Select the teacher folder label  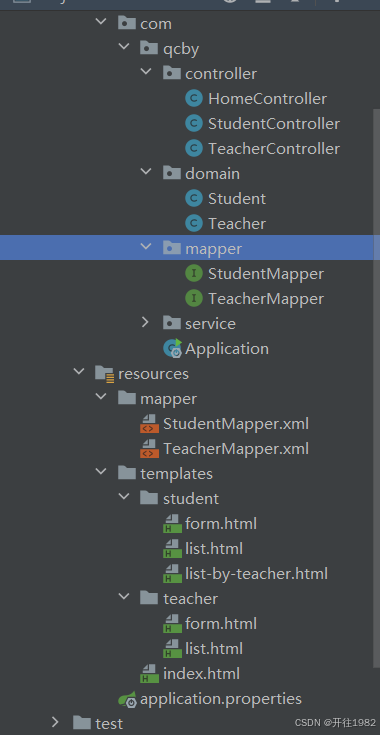190,599
